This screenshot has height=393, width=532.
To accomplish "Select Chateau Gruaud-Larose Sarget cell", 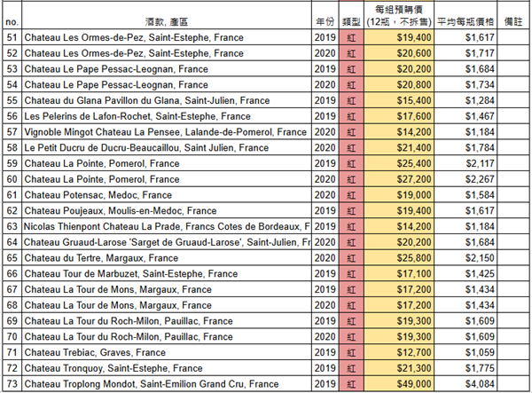I will point(167,242).
